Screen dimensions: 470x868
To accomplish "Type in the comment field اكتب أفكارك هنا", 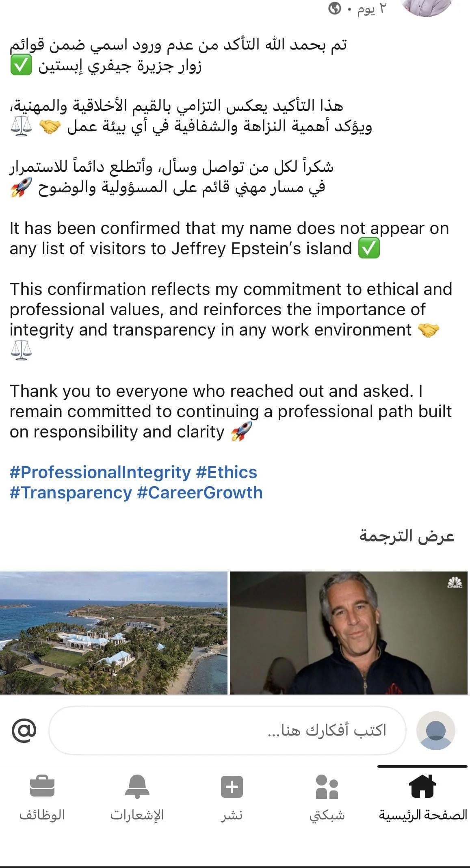I will 227,730.
